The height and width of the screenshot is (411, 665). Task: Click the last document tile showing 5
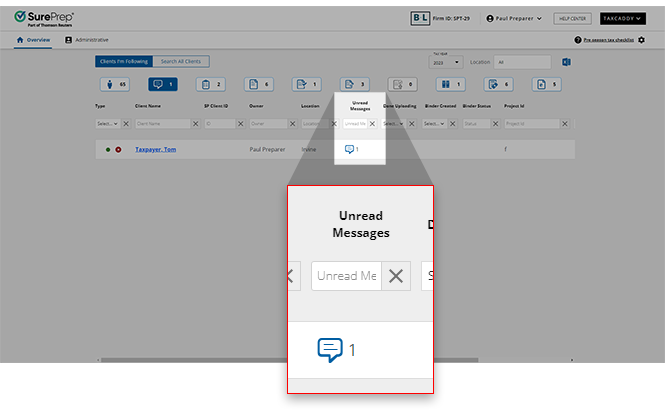click(x=547, y=84)
